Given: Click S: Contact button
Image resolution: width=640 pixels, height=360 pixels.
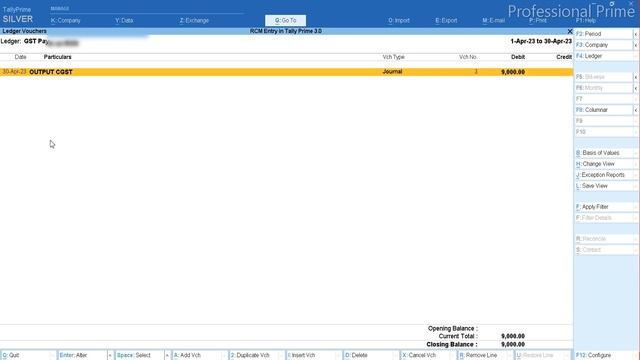Looking at the screenshot, I should coord(605,249).
